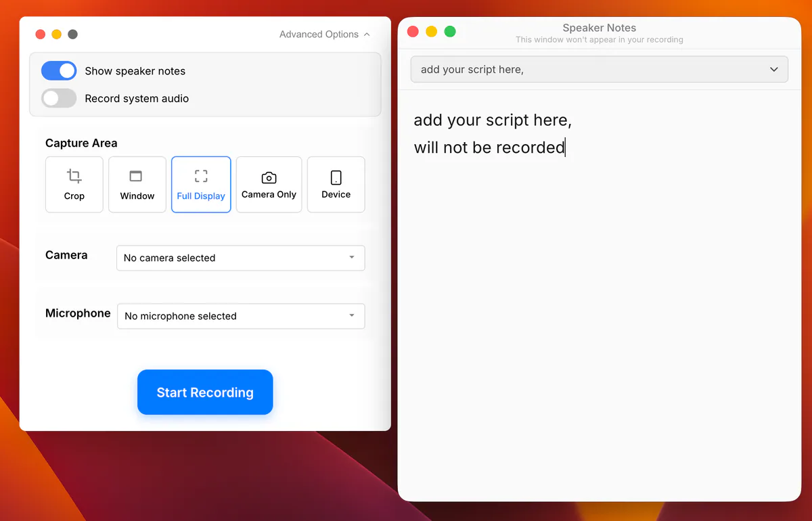Maximize the Speaker Notes window with green button
The image size is (812, 521).
[450, 32]
